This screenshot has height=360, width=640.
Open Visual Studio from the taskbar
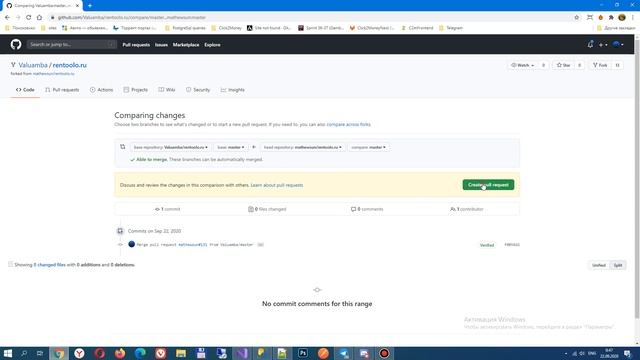click(242, 353)
